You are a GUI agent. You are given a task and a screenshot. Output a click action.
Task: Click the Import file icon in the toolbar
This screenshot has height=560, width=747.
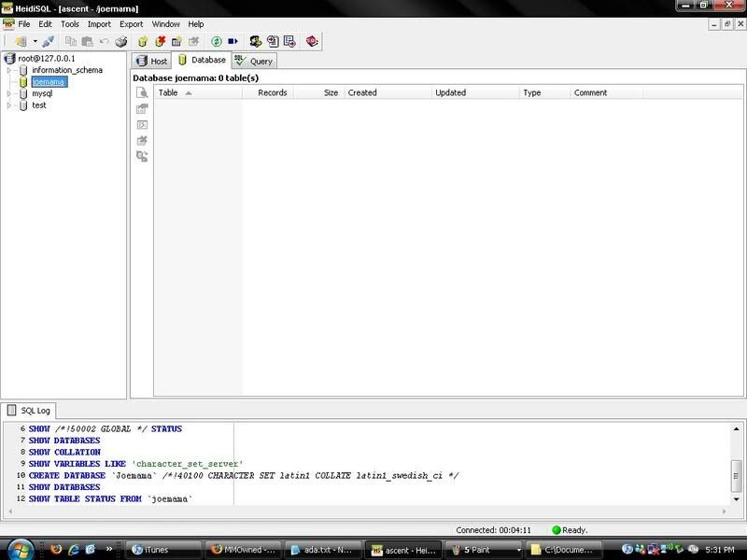click(x=273, y=42)
